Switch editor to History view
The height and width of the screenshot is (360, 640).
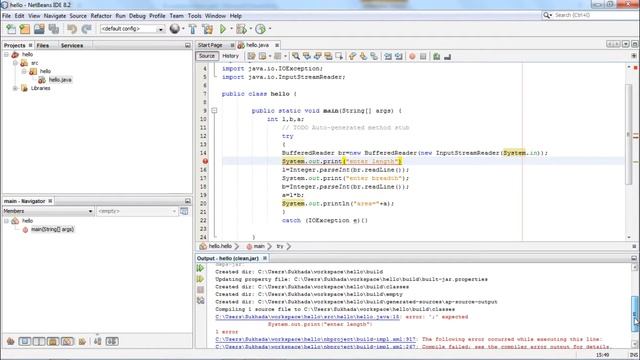coord(230,56)
